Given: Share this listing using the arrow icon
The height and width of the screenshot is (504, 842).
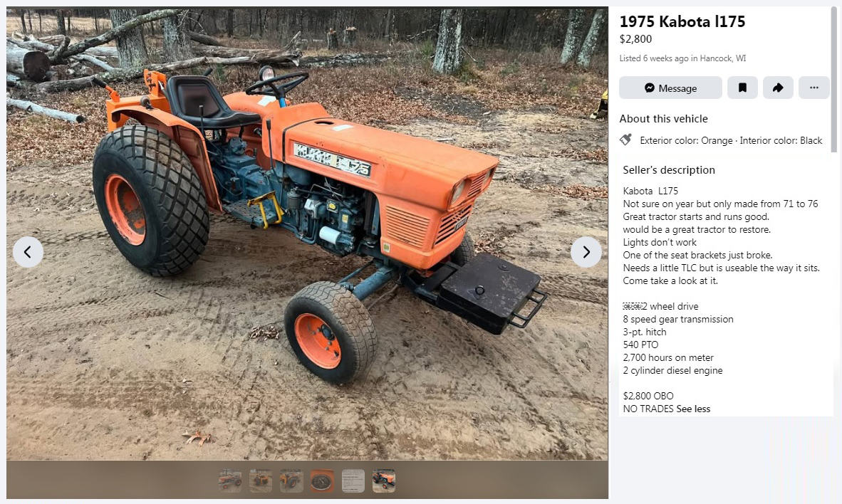Looking at the screenshot, I should click(x=778, y=88).
